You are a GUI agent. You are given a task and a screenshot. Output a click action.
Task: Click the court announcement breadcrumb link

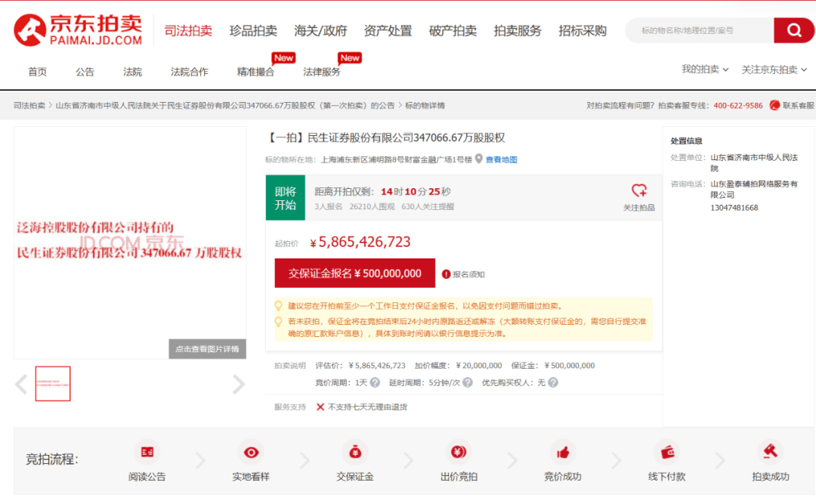225,105
